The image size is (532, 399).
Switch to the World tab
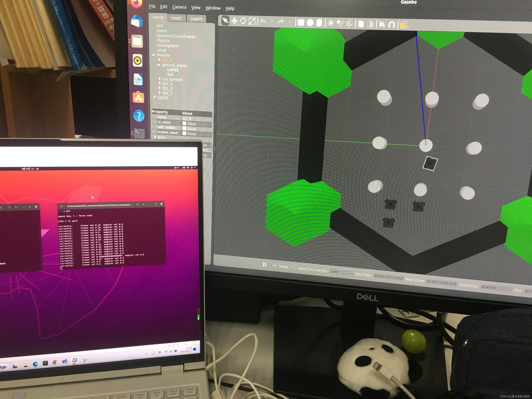pos(158,17)
